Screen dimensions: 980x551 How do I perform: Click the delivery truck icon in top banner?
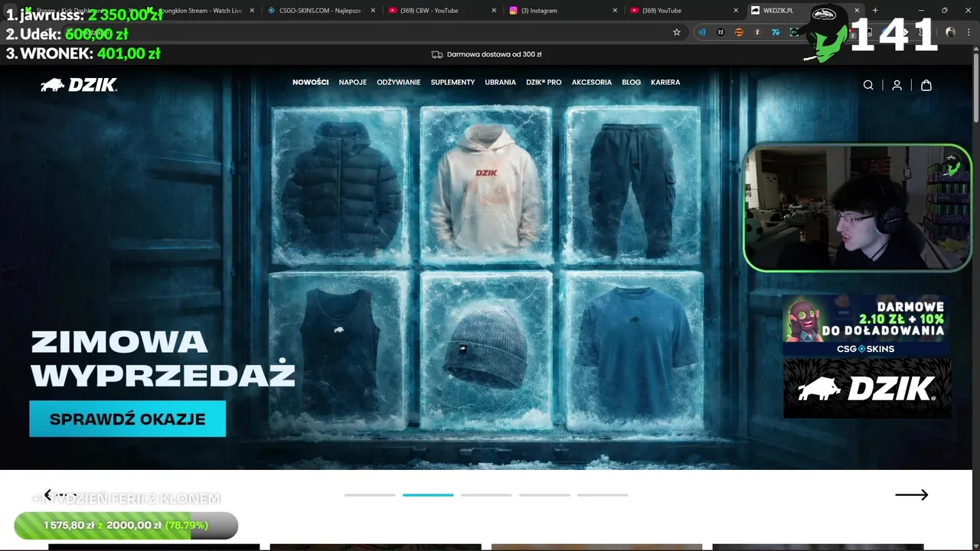click(437, 54)
